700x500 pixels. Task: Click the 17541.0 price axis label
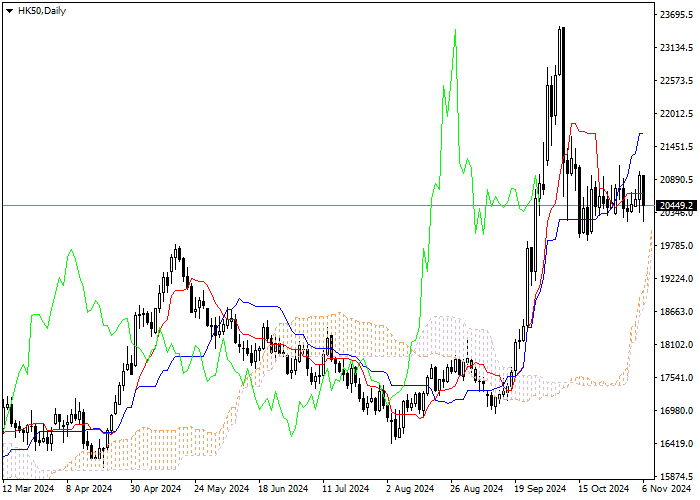pos(676,378)
